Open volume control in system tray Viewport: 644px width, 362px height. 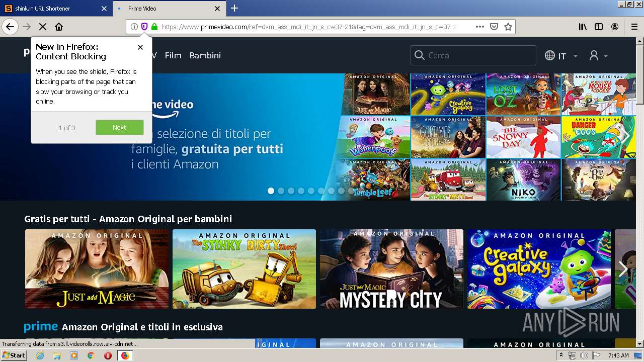[584, 355]
